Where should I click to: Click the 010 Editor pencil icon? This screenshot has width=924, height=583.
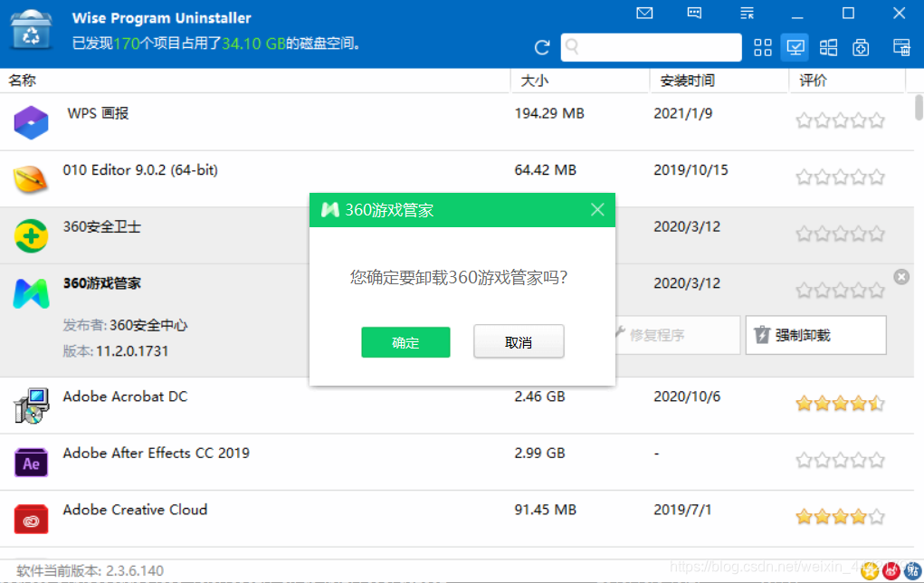[31, 179]
